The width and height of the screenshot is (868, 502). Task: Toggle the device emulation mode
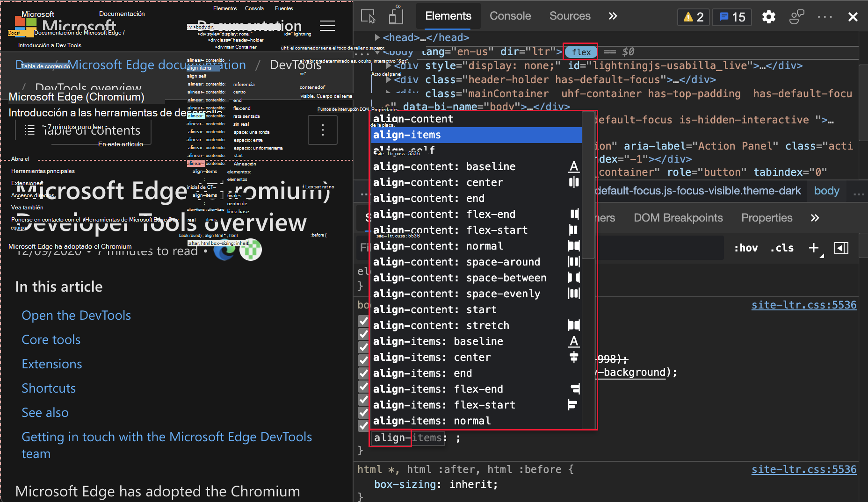click(x=396, y=16)
